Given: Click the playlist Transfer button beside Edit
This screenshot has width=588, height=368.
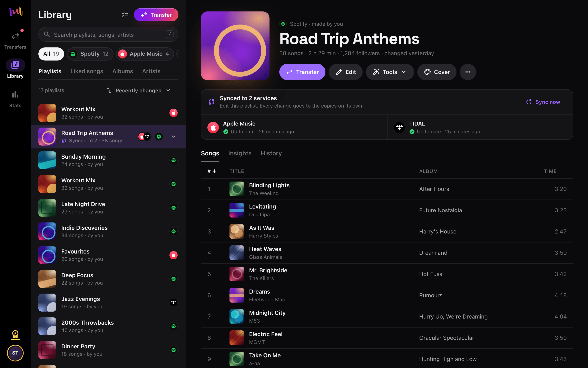Looking at the screenshot, I should (x=302, y=72).
